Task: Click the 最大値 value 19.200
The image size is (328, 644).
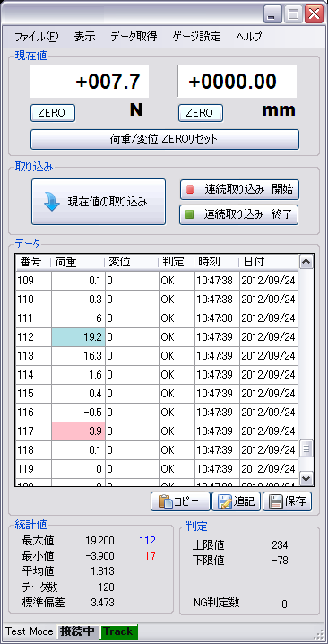Action: [99, 541]
